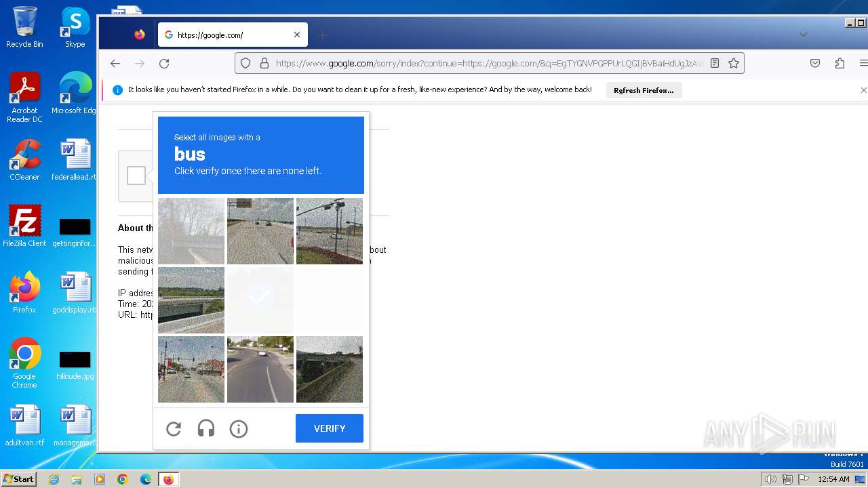The height and width of the screenshot is (488, 868).
Task: Select the faded tile showing a checkmark
Action: [260, 300]
